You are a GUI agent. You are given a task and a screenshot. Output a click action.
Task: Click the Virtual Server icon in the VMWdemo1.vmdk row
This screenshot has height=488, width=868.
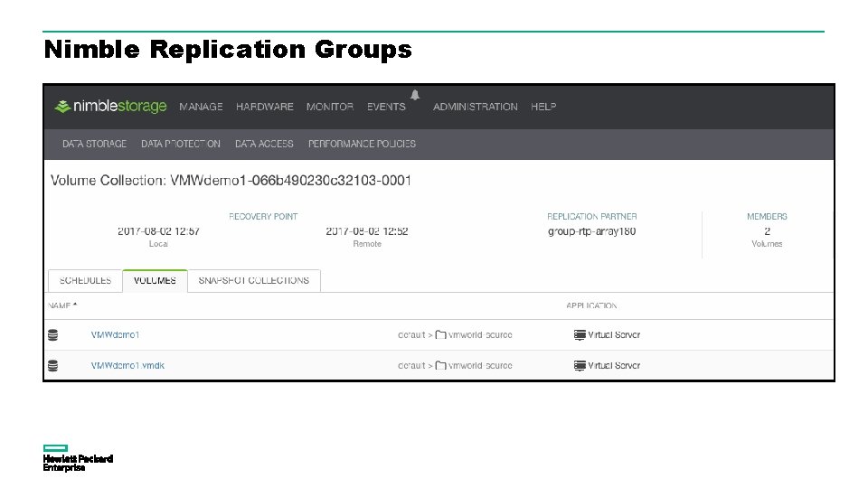580,366
